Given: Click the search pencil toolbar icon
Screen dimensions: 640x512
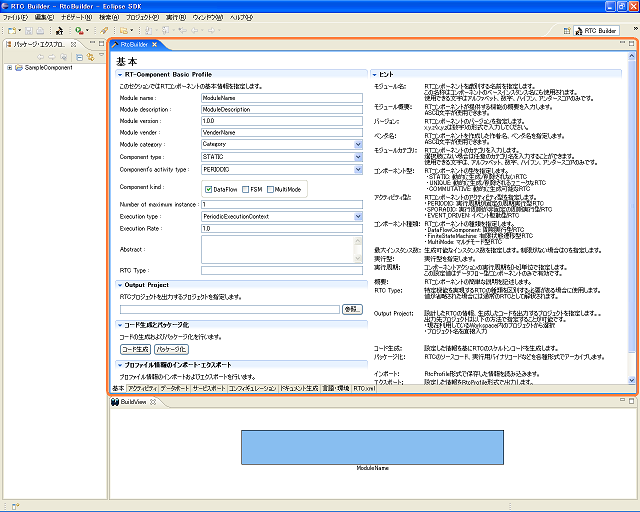Looking at the screenshot, I should [104, 31].
